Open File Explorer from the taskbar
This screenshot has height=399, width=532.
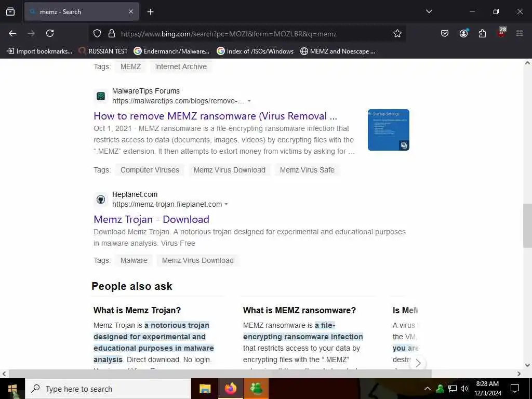(205, 389)
